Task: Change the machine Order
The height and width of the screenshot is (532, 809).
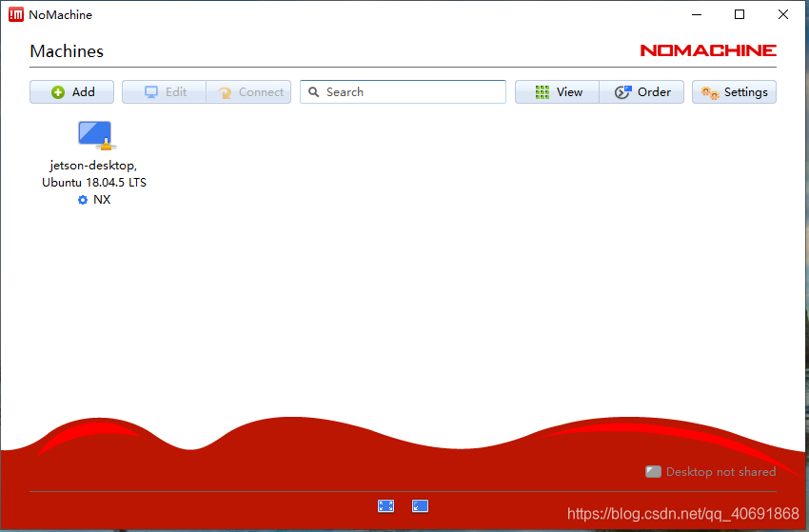Action: coord(641,92)
